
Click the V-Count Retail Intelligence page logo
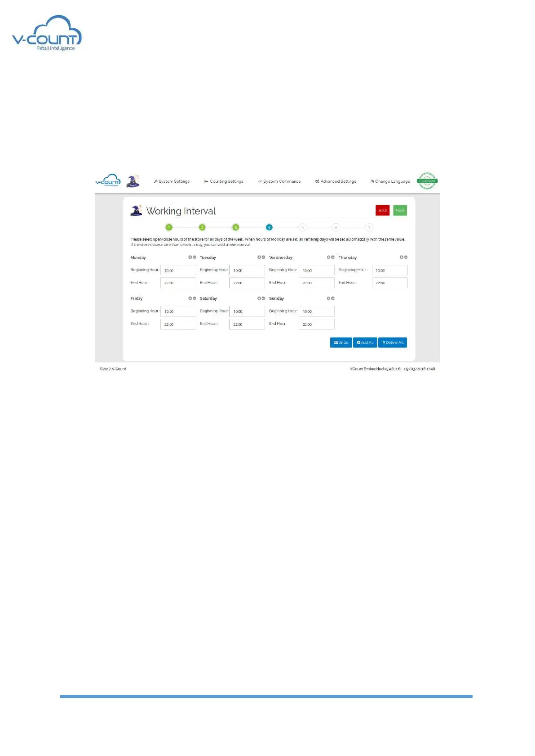pos(47,33)
